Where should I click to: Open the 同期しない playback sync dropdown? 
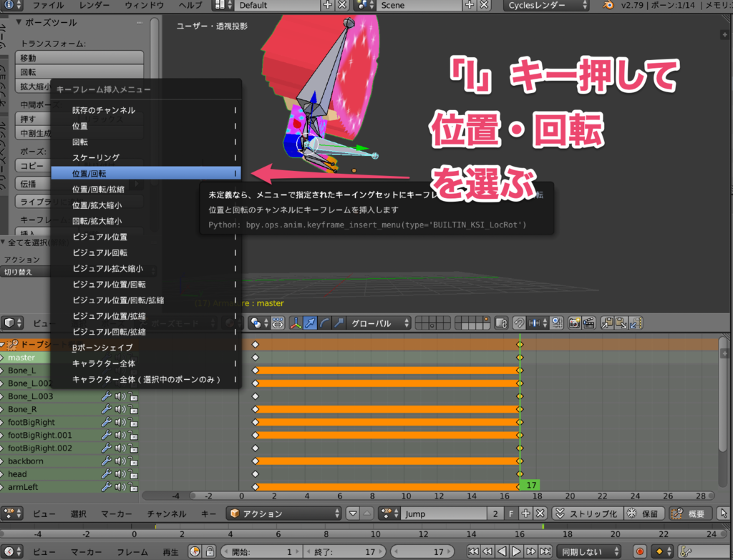[x=589, y=550]
